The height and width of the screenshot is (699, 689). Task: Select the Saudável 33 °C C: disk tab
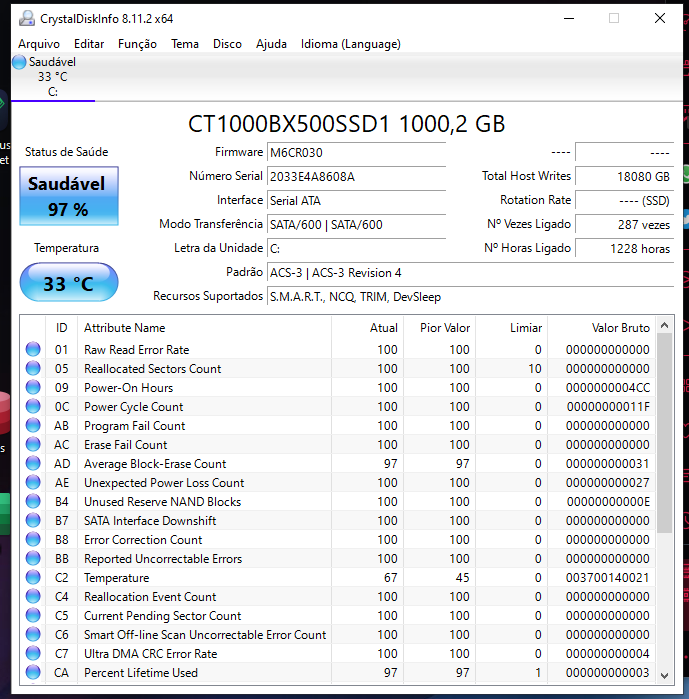pos(53,77)
